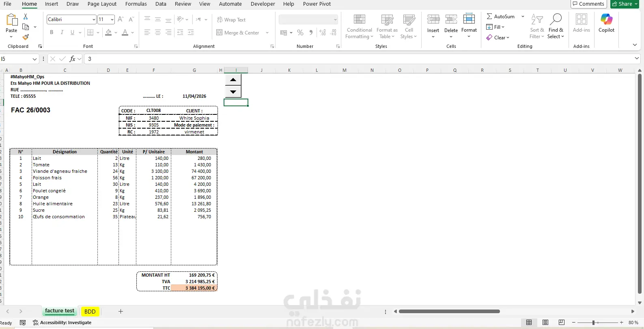The height and width of the screenshot is (329, 644).
Task: Increase the cell indent
Action: click(x=191, y=32)
